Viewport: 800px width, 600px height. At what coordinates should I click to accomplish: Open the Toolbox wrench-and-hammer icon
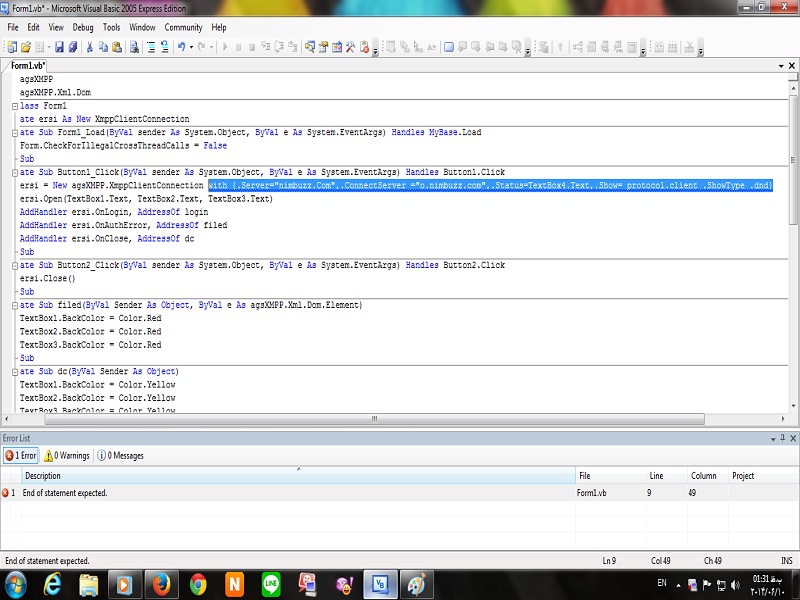[x=351, y=47]
